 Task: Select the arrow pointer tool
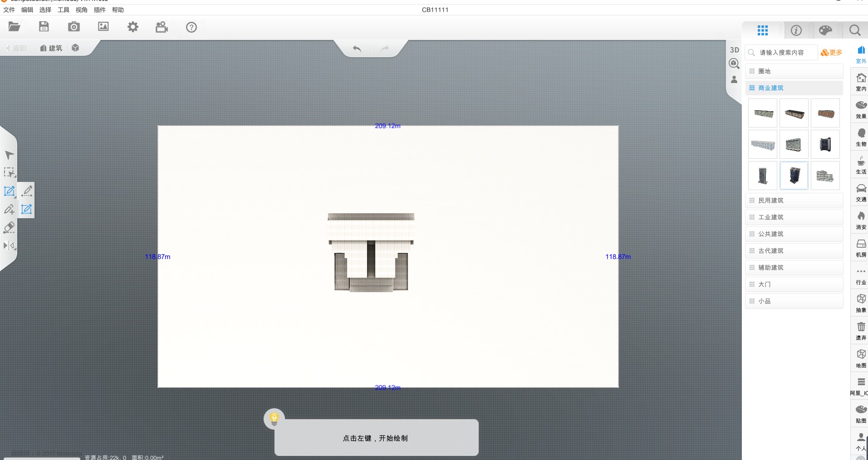[x=9, y=155]
